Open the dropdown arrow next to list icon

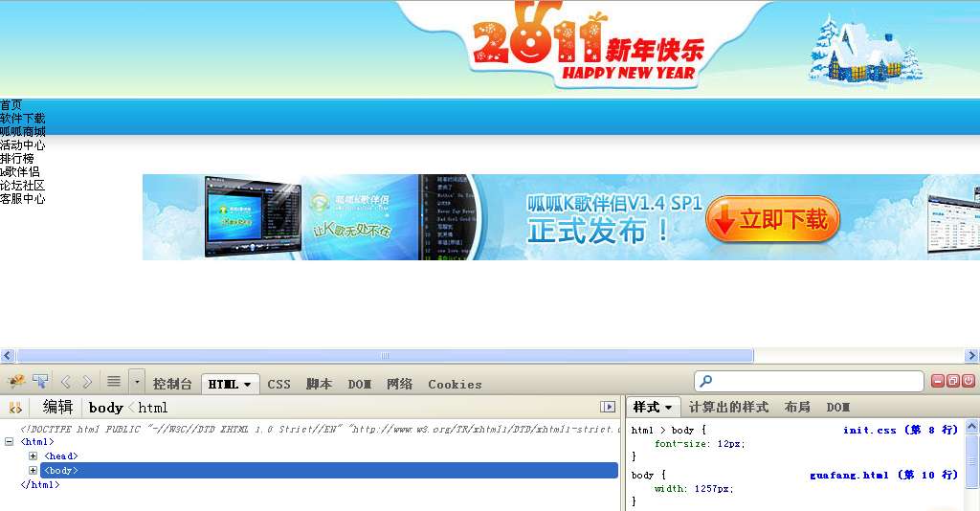coord(137,382)
